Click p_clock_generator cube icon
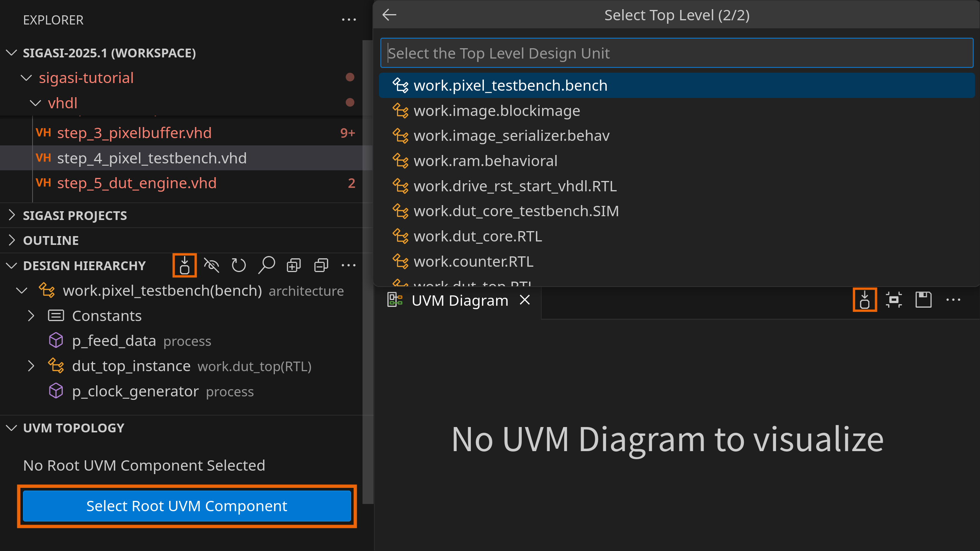The height and width of the screenshot is (551, 980). coord(56,391)
